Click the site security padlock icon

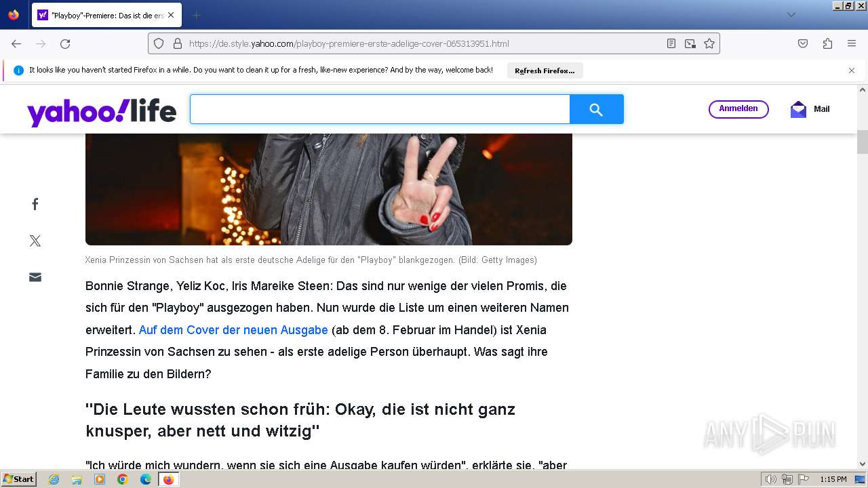coord(178,43)
